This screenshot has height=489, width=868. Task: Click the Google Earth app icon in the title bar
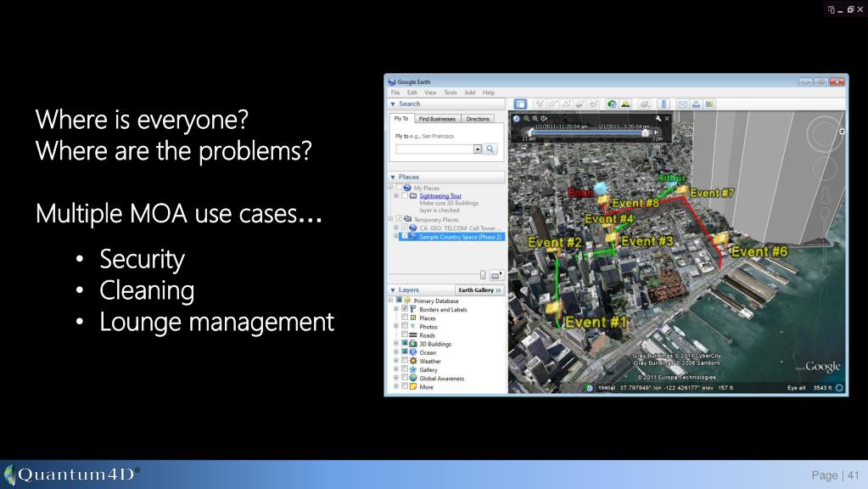click(x=392, y=82)
